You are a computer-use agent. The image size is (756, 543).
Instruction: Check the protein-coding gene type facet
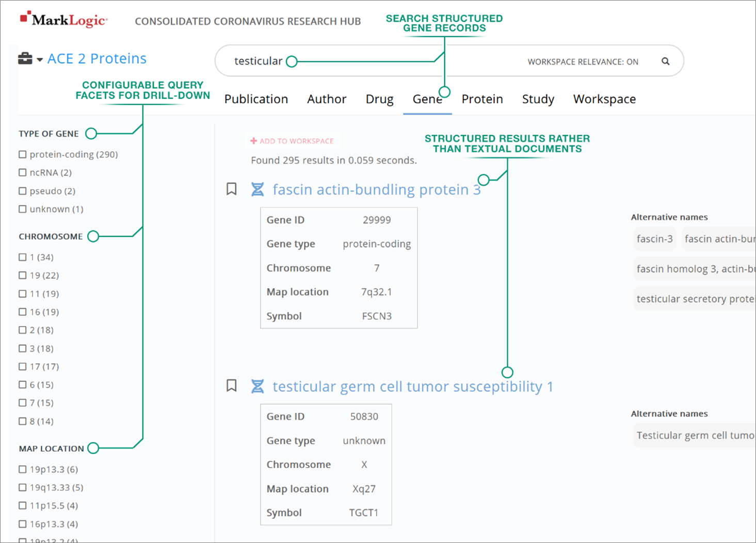coord(22,154)
